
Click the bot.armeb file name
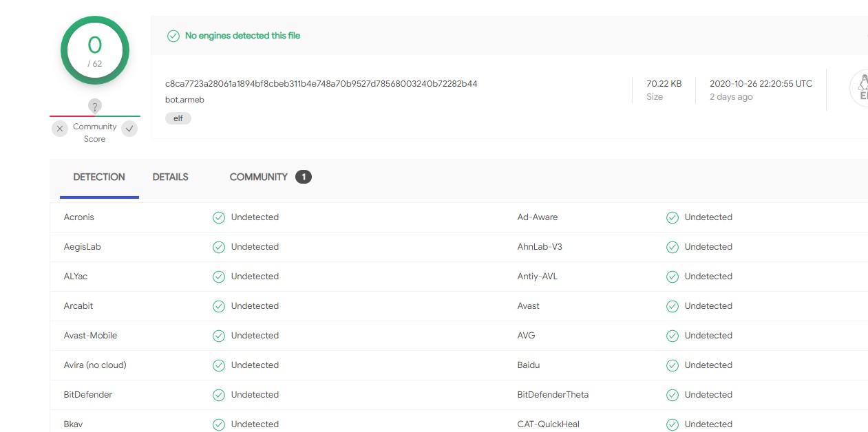click(x=184, y=100)
